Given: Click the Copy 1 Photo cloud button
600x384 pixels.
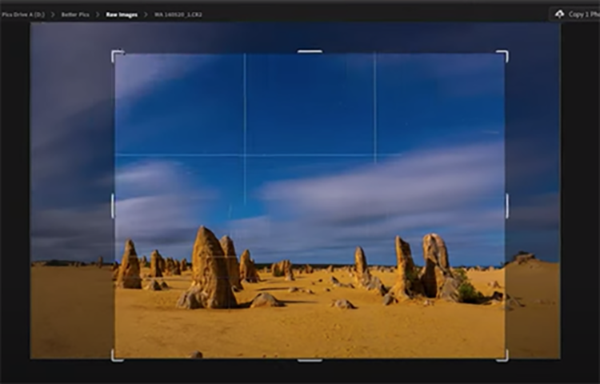Looking at the screenshot, I should tap(576, 14).
